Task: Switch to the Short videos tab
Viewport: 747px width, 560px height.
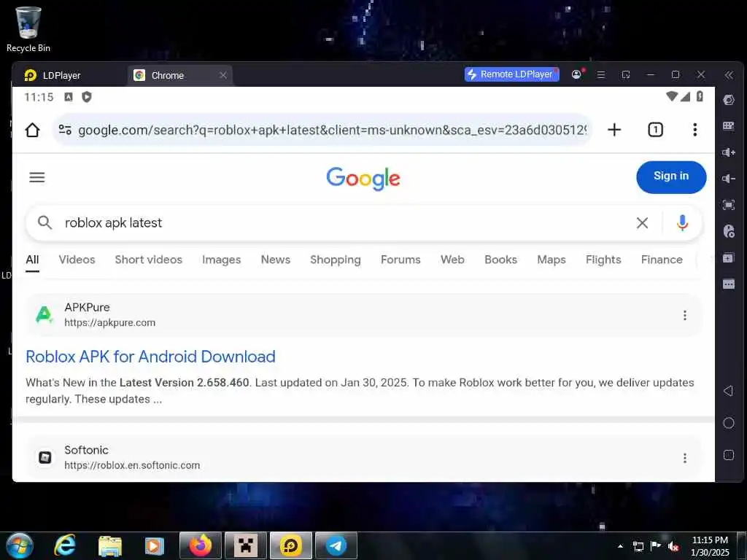Action: (x=149, y=260)
